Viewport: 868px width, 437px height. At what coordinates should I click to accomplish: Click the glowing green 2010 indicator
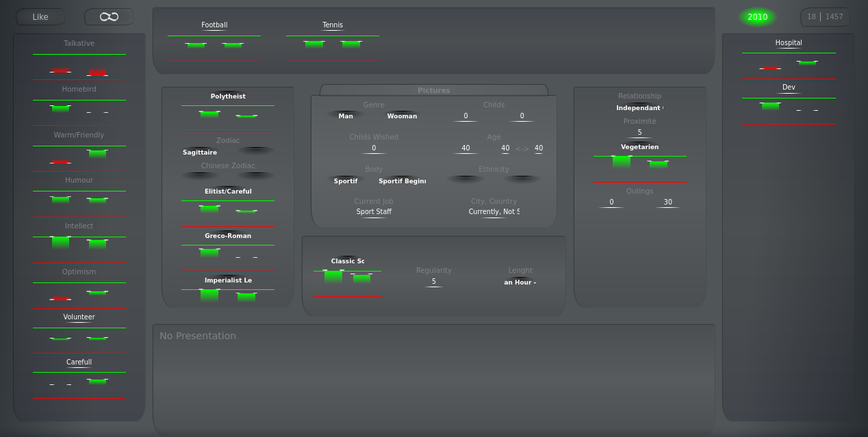coord(757,17)
